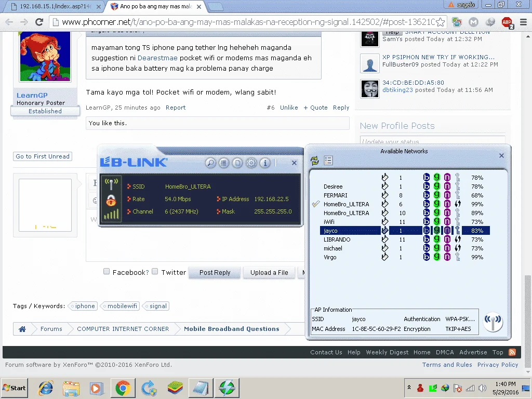Select the LIBRANDO network

(x=405, y=240)
